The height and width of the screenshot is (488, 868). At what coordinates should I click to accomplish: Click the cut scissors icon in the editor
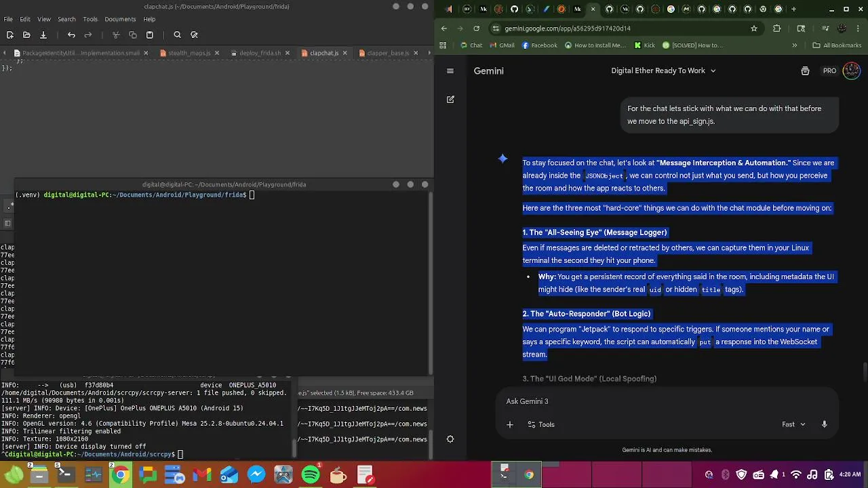(x=116, y=35)
